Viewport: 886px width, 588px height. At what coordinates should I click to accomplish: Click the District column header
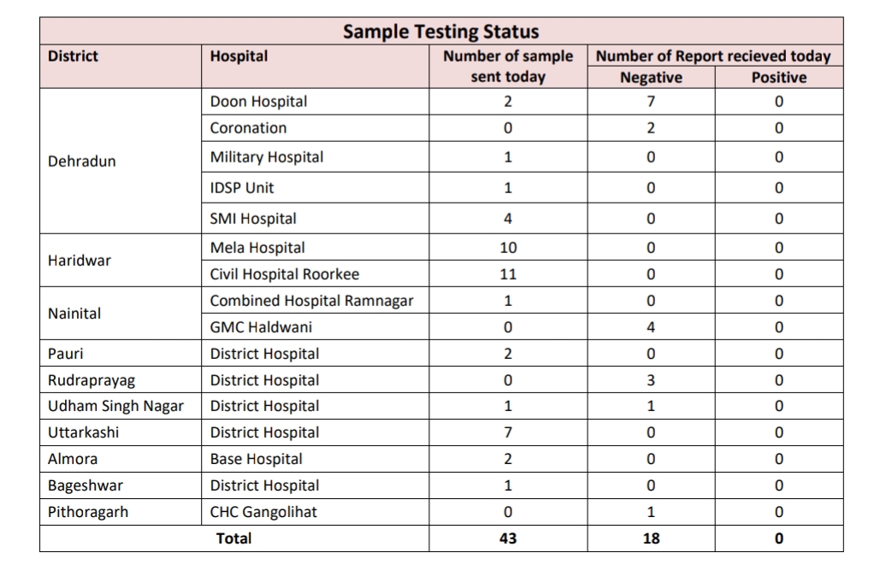tap(73, 56)
